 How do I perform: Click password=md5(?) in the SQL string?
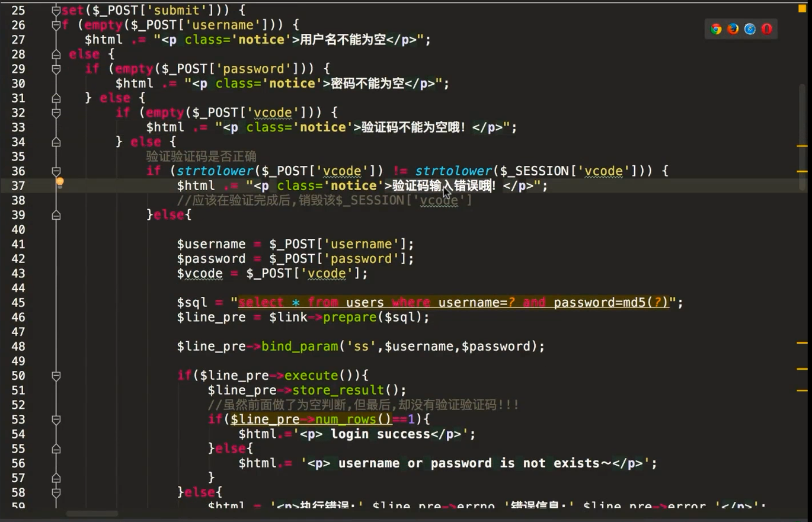tap(611, 303)
